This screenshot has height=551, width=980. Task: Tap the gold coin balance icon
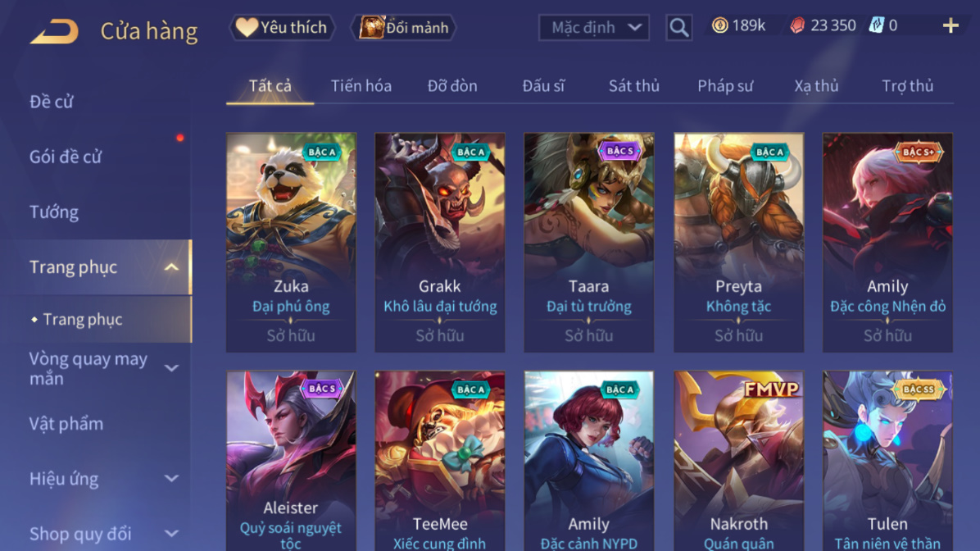tap(720, 25)
